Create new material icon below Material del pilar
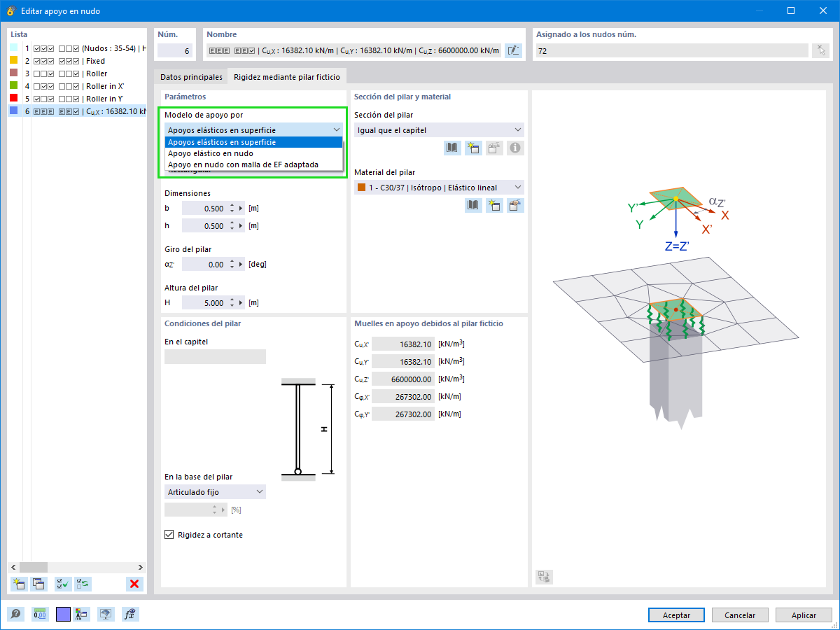Screen dimensions: 840x630 (x=495, y=205)
